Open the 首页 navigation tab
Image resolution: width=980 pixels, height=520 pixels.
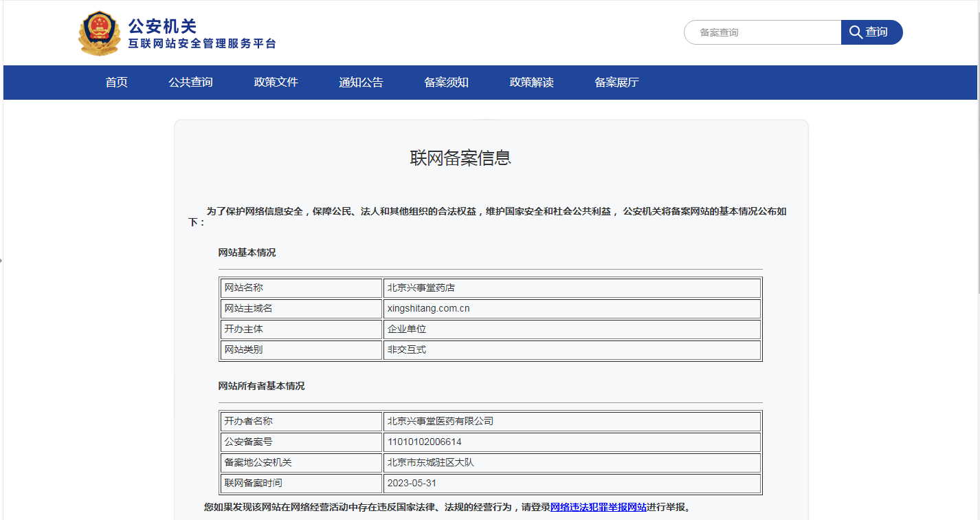(116, 83)
